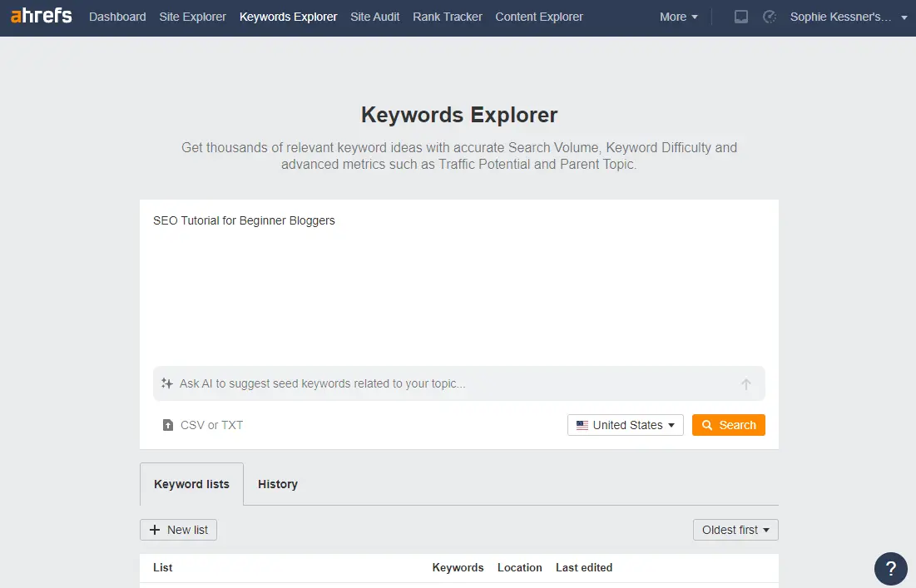Viewport: 916px width, 588px height.
Task: Open the notifications inbox icon
Action: (740, 17)
